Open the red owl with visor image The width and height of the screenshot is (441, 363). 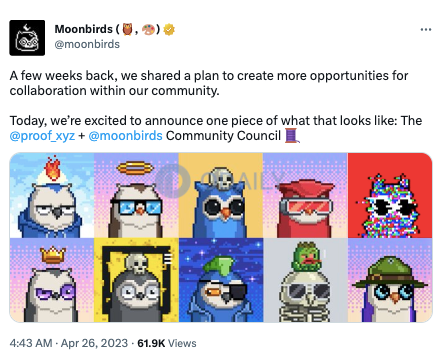(x=305, y=195)
